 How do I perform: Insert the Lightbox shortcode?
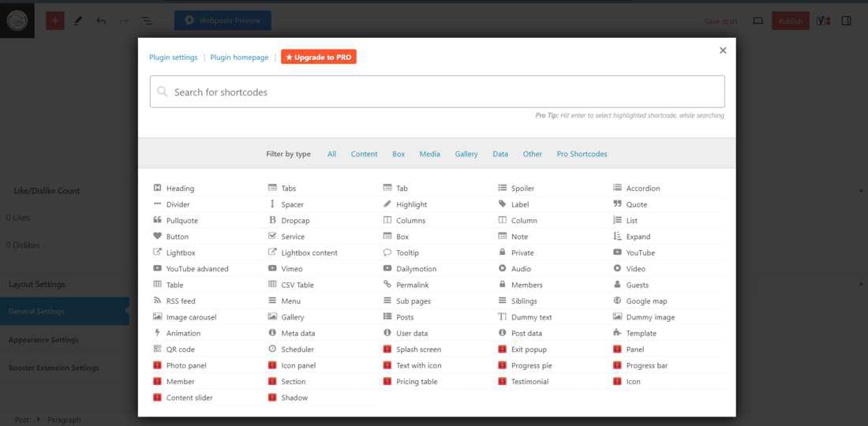tap(174, 252)
